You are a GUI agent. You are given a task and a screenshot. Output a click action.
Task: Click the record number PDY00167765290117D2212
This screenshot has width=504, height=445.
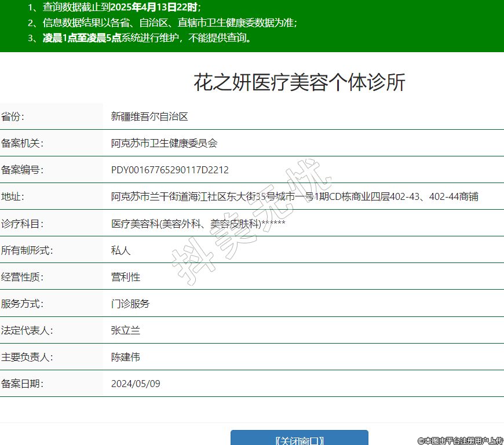click(170, 170)
